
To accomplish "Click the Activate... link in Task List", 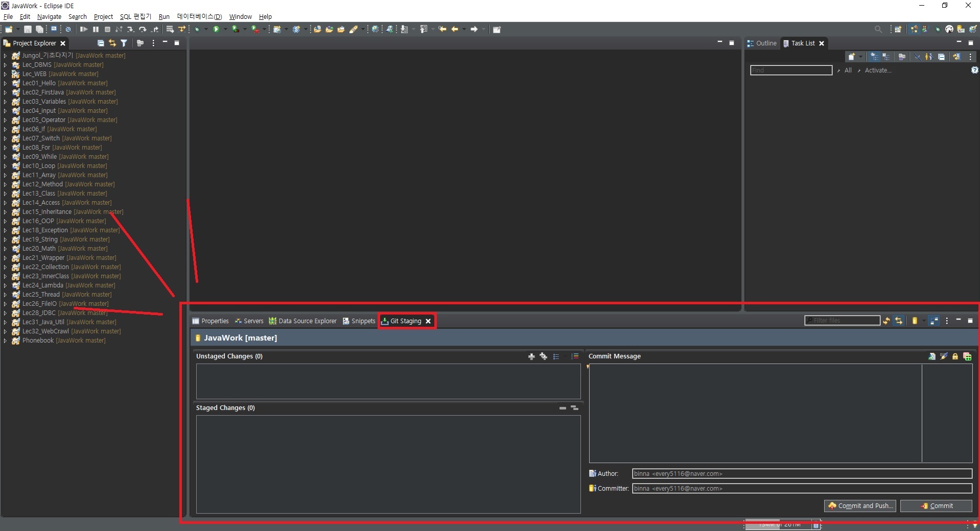I will (878, 70).
